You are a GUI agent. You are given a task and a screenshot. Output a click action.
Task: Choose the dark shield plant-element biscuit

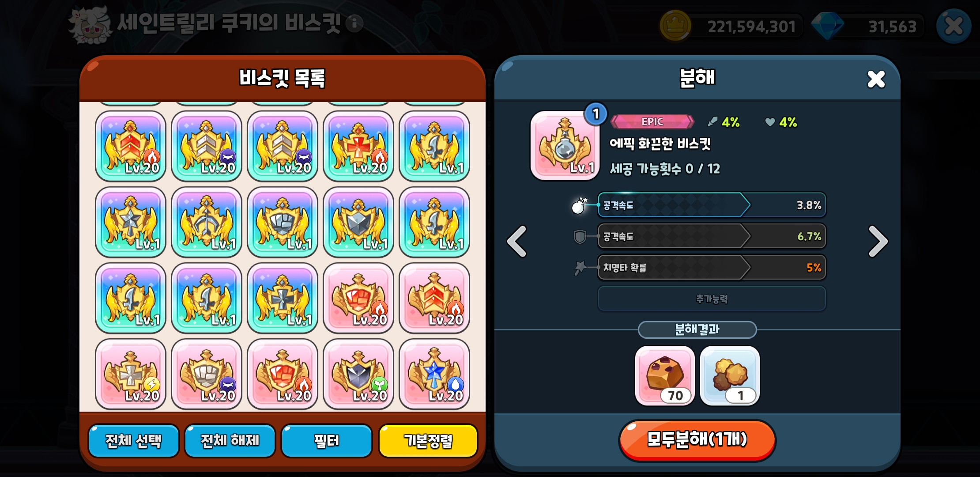358,374
